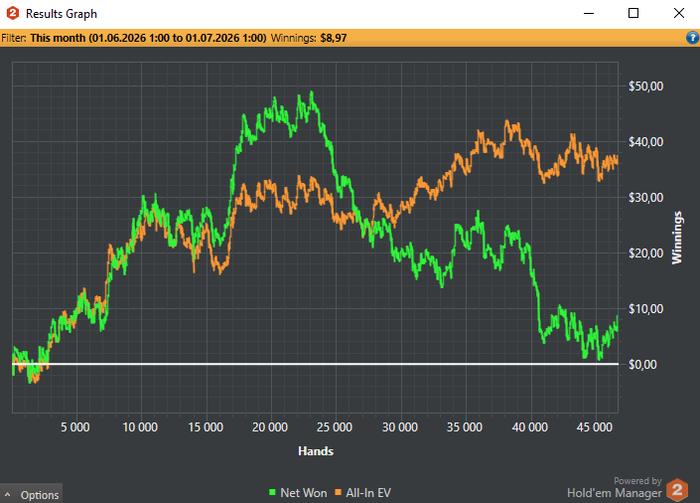Viewport: 700px width, 503px height.
Task: Click the 'Powered by' text
Action: (x=638, y=481)
